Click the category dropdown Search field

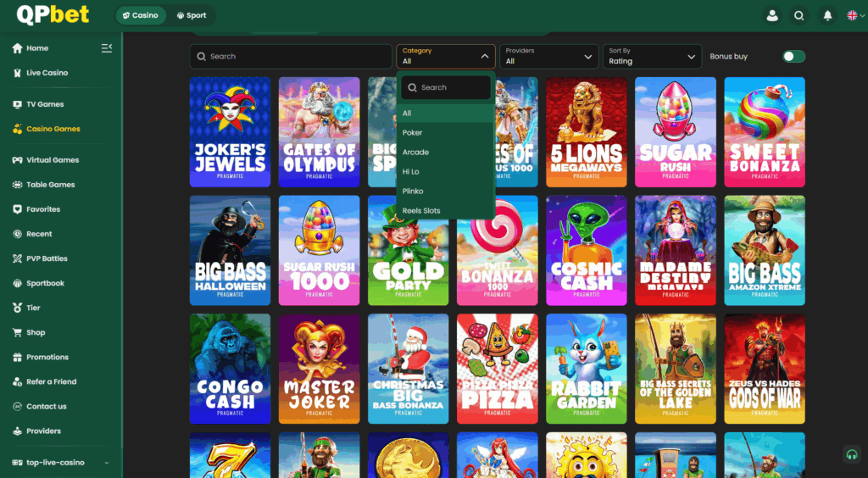click(x=446, y=87)
